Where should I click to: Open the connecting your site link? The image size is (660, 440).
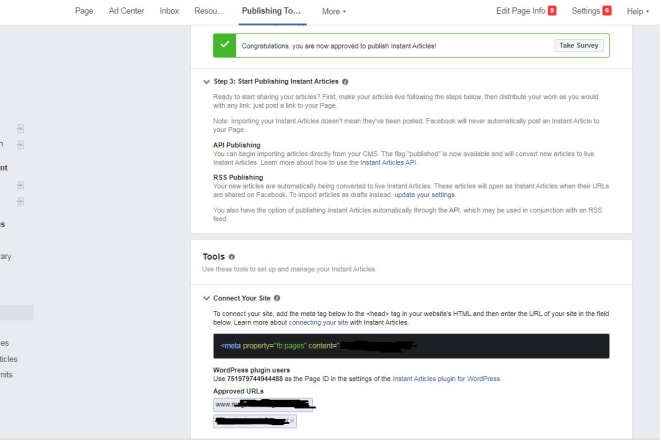[x=318, y=323]
